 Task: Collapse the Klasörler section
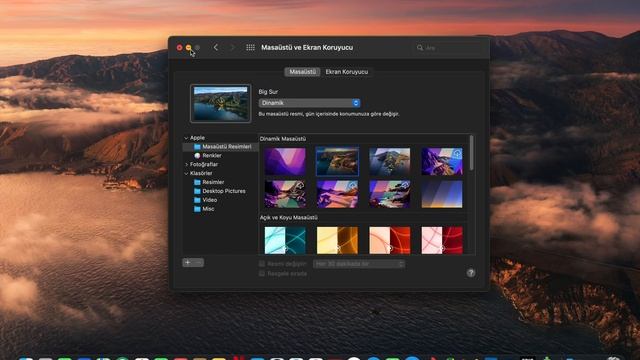pyautogui.click(x=186, y=173)
